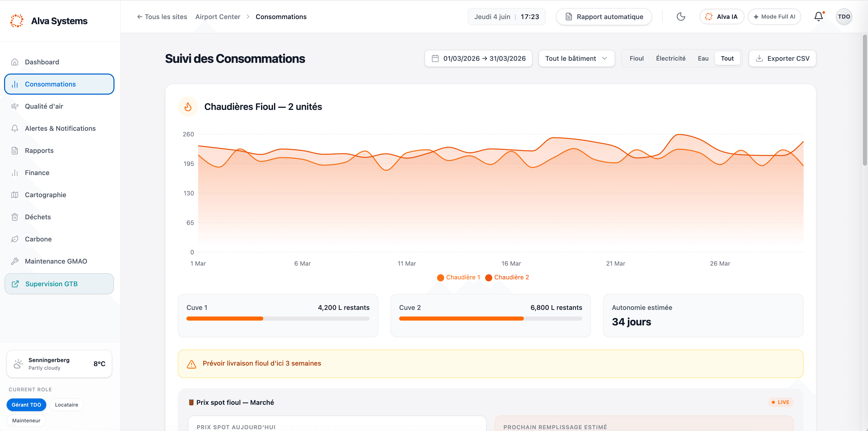Click the Cuve 1 fuel level bar
Viewport: 868px width, 431px height.
(x=278, y=319)
